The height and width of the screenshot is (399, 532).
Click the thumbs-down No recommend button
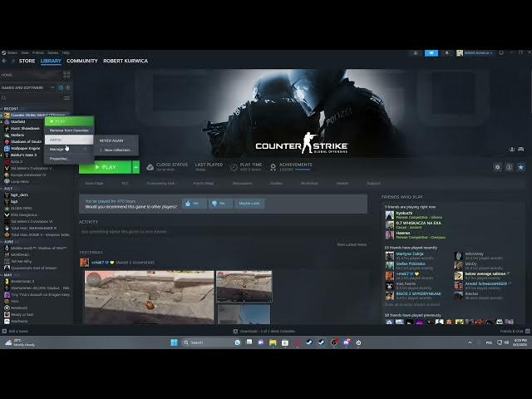pyautogui.click(x=220, y=203)
